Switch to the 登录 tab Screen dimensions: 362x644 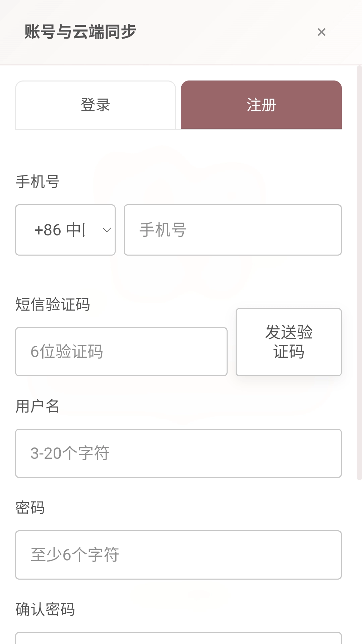(x=96, y=105)
